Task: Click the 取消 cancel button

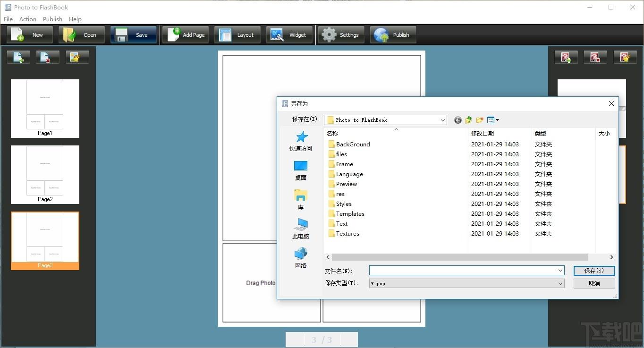Action: point(594,283)
